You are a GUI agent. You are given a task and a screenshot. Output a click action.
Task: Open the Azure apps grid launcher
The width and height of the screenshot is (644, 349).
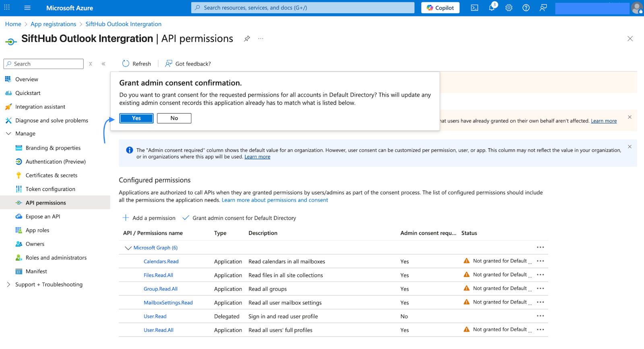coord(7,8)
